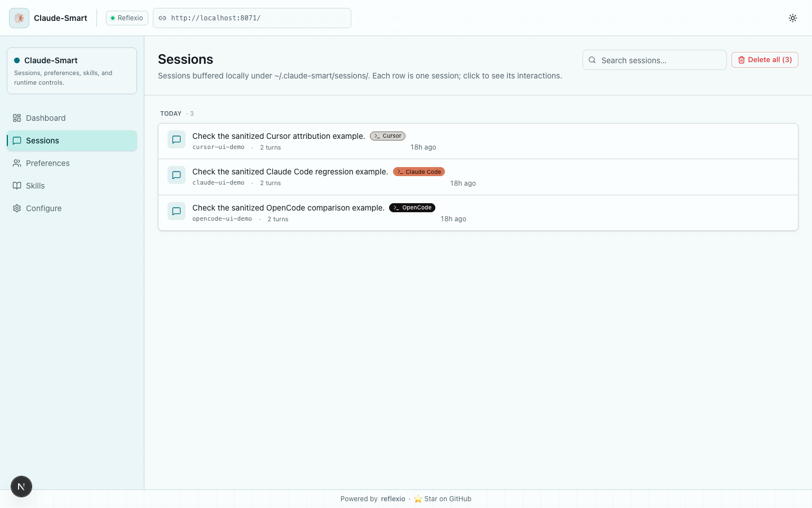Open the Cursor attribution example session
Viewport: 812px width, 508px height.
click(478, 141)
